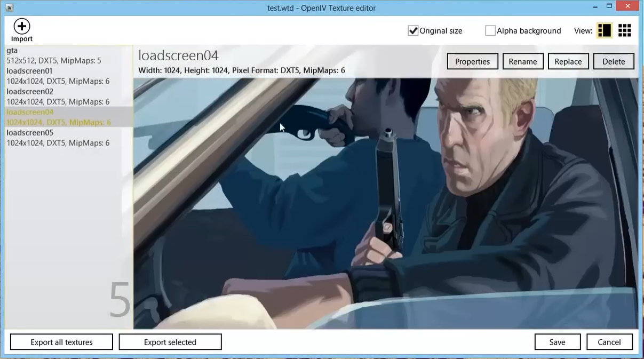The height and width of the screenshot is (359, 644).
Task: Save the texture dictionary
Action: tap(557, 342)
